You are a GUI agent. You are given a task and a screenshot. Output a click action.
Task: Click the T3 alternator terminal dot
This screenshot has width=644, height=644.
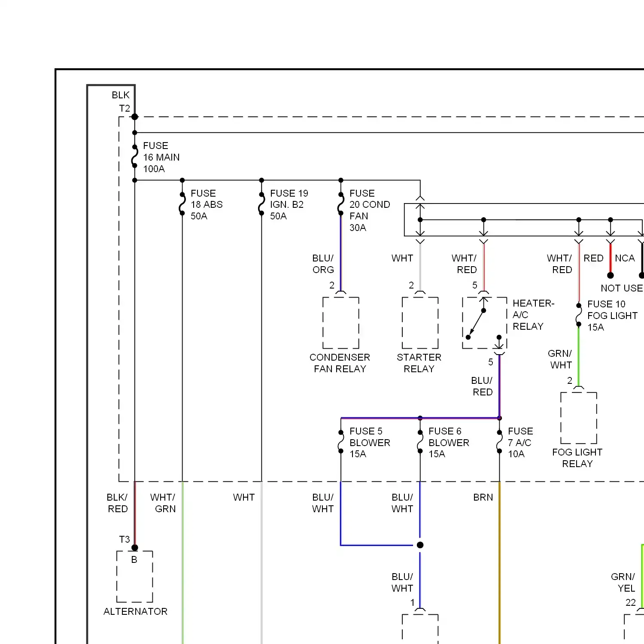(135, 547)
